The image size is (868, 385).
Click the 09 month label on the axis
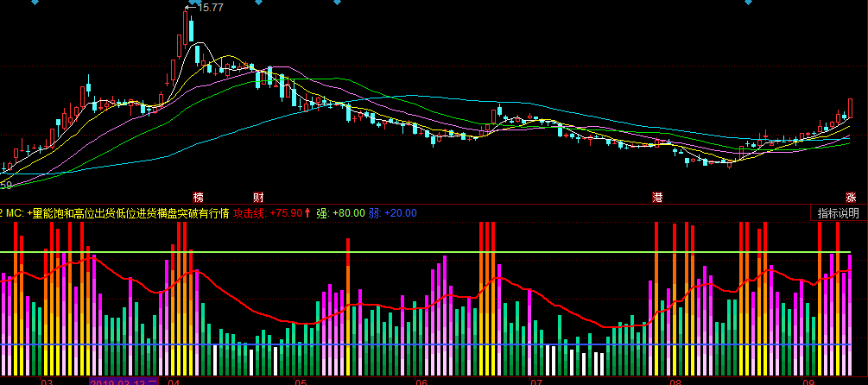808,381
